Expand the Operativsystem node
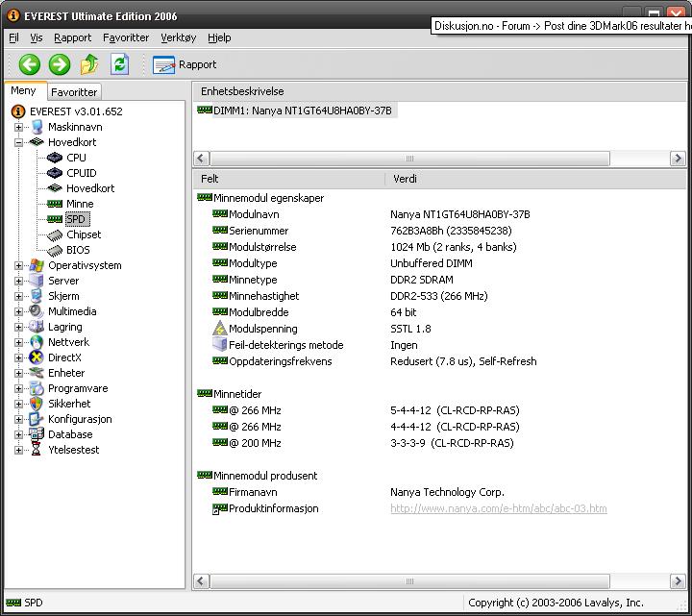Viewport: 692px width, 616px height. tap(18, 265)
